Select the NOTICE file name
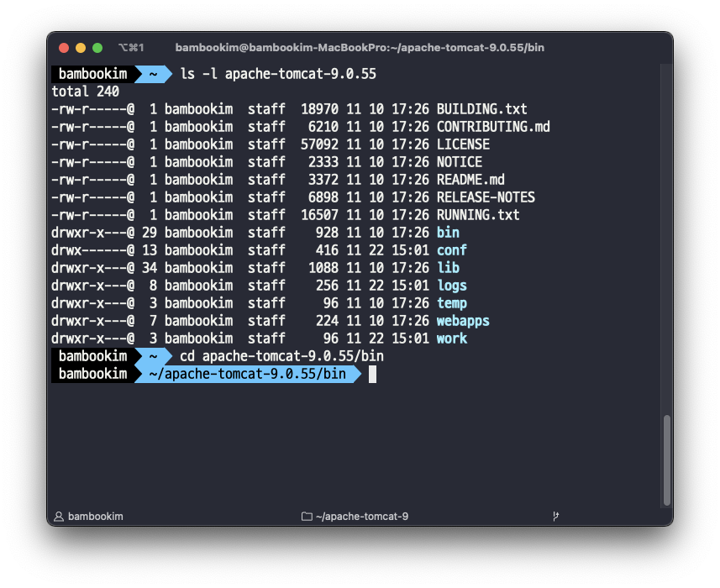Viewport: 720px width, 588px height. tap(460, 162)
